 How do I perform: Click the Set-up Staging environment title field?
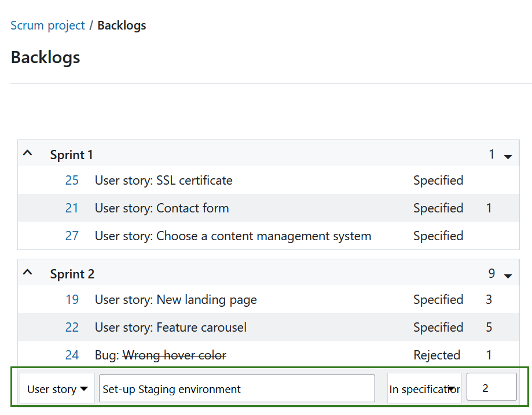[237, 388]
